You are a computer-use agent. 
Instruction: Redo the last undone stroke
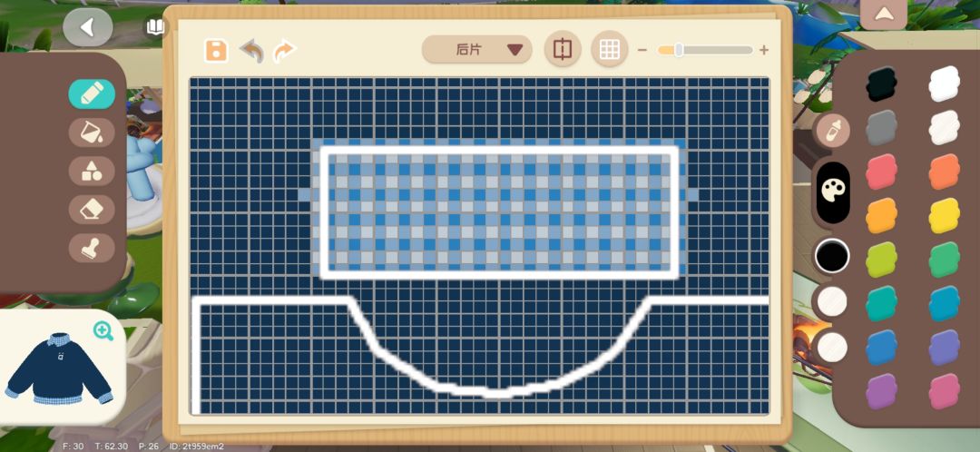click(284, 50)
